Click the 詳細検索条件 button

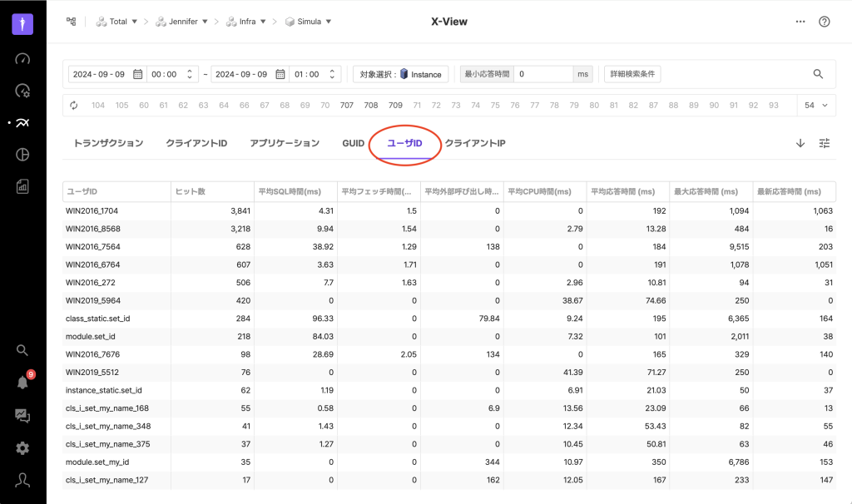tap(632, 74)
